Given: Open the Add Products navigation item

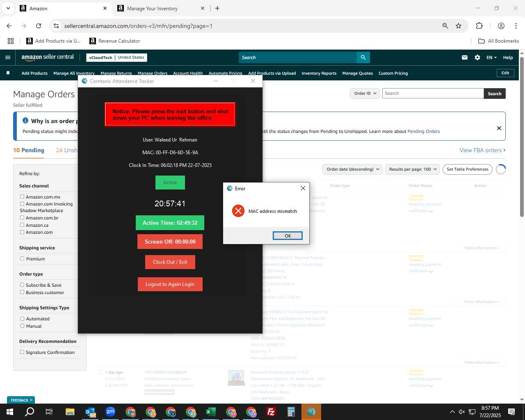Looking at the screenshot, I should point(34,73).
